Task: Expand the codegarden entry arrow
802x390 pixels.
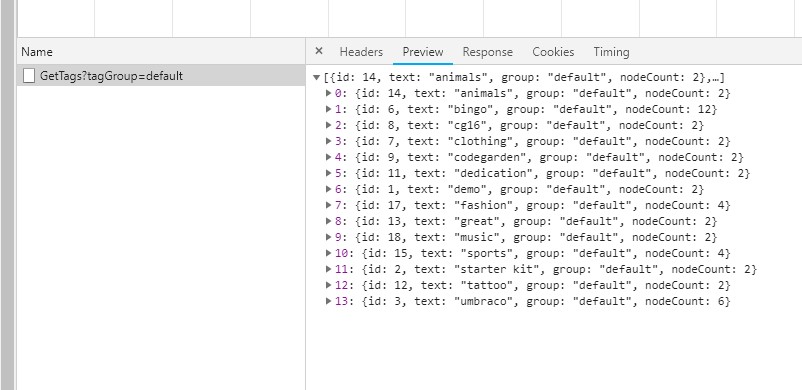Action: tap(328, 157)
